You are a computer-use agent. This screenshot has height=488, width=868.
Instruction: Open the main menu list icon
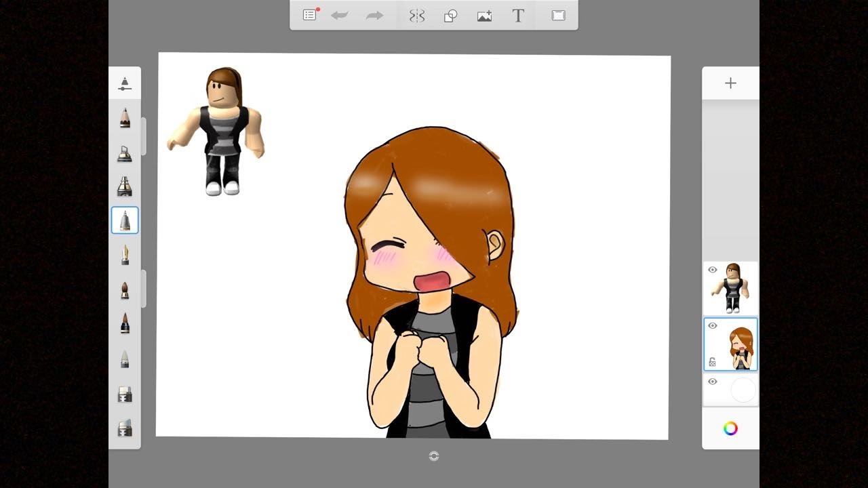coord(310,15)
